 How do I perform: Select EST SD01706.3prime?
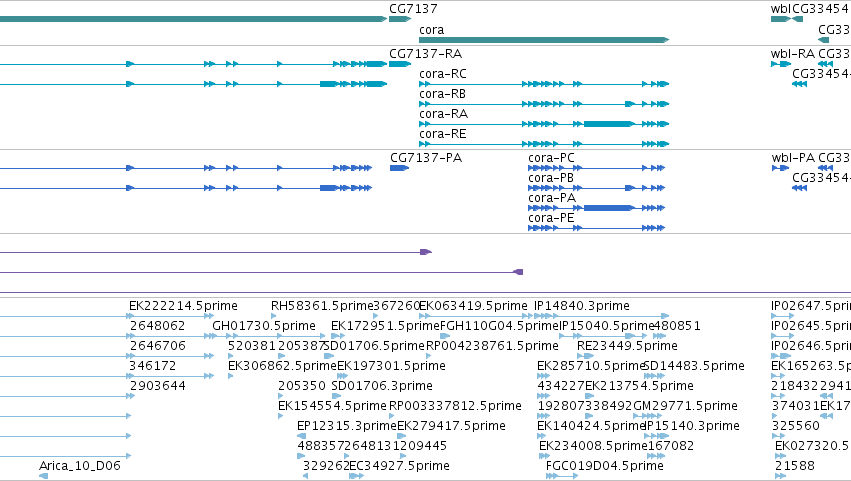point(382,387)
